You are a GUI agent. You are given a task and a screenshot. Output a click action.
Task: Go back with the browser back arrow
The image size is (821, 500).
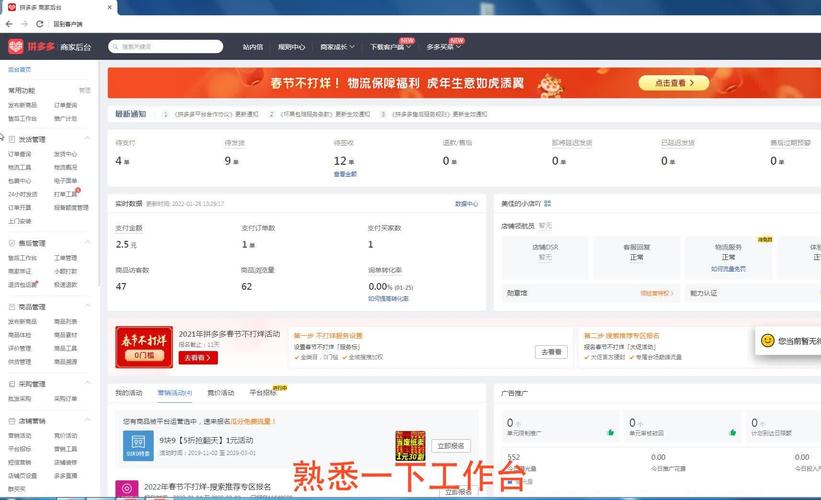(x=9, y=24)
